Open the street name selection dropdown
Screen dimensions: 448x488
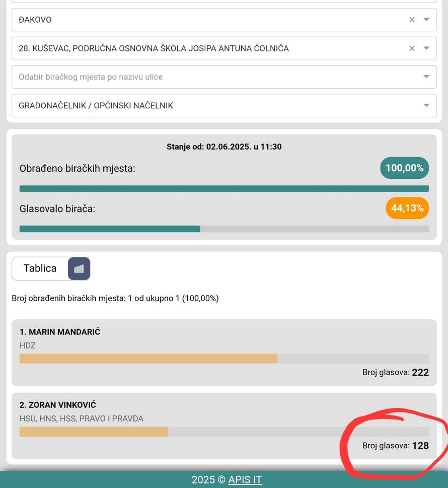tap(427, 77)
